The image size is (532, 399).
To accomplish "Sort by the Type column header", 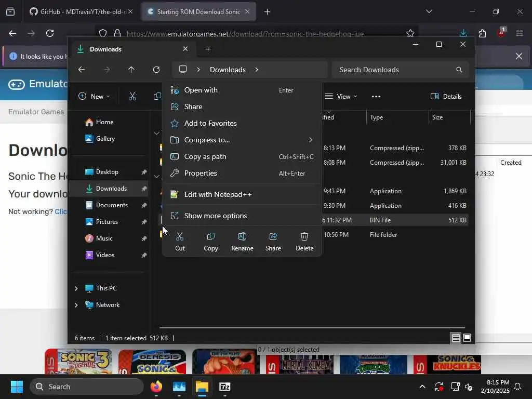I will pos(397,117).
